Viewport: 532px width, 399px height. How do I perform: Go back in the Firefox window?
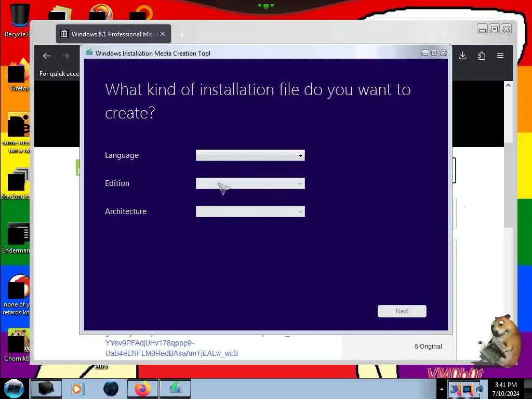tap(47, 56)
